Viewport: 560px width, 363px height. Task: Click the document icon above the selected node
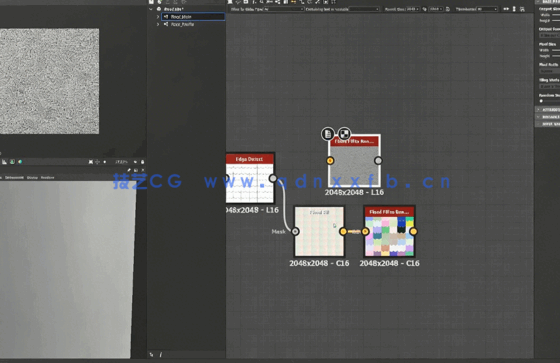coord(328,134)
